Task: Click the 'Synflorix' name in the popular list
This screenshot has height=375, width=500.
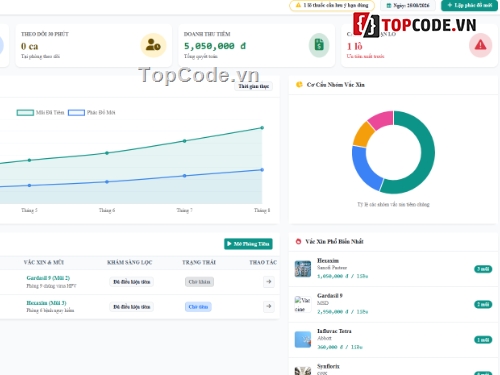Action: click(328, 366)
